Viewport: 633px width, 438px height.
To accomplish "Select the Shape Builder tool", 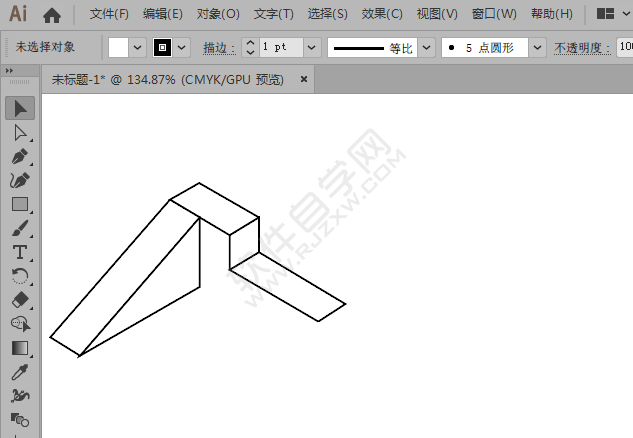I will 20,324.
